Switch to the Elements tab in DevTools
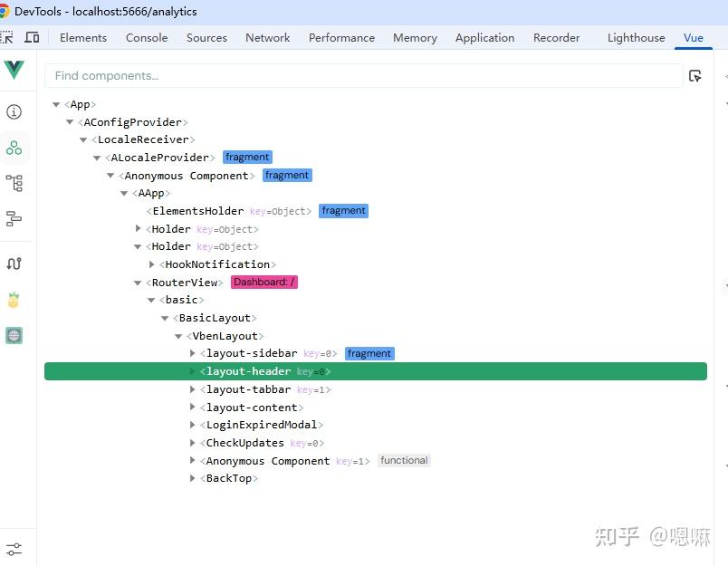 point(83,38)
